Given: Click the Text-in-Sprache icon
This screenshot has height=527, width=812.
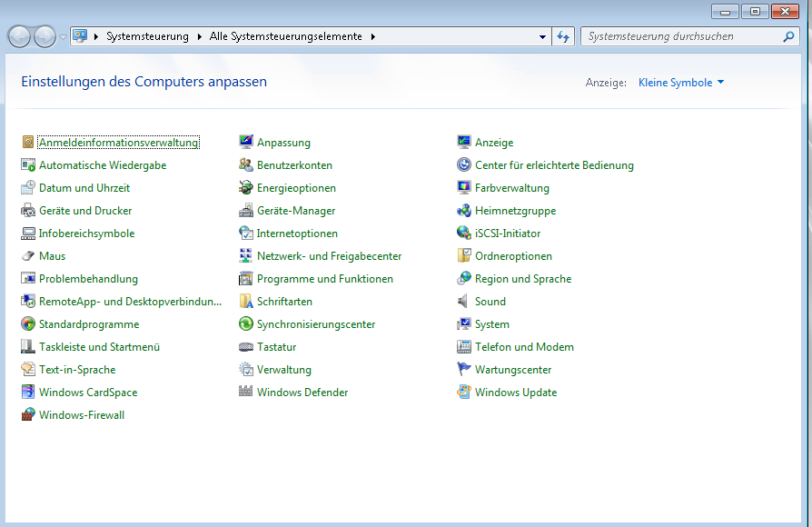Looking at the screenshot, I should (28, 370).
